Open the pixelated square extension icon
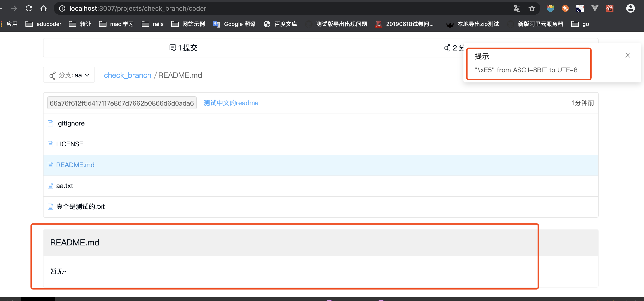Image resolution: width=644 pixels, height=301 pixels. point(580,9)
